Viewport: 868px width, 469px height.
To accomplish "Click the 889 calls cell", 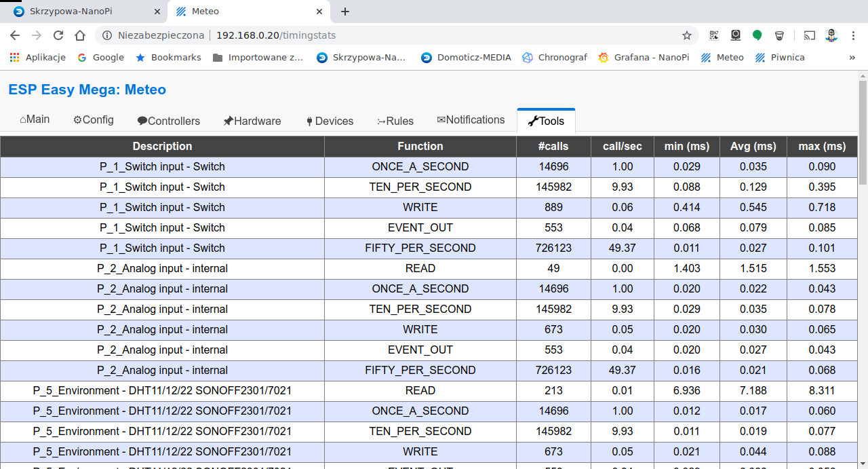I will click(x=553, y=207).
